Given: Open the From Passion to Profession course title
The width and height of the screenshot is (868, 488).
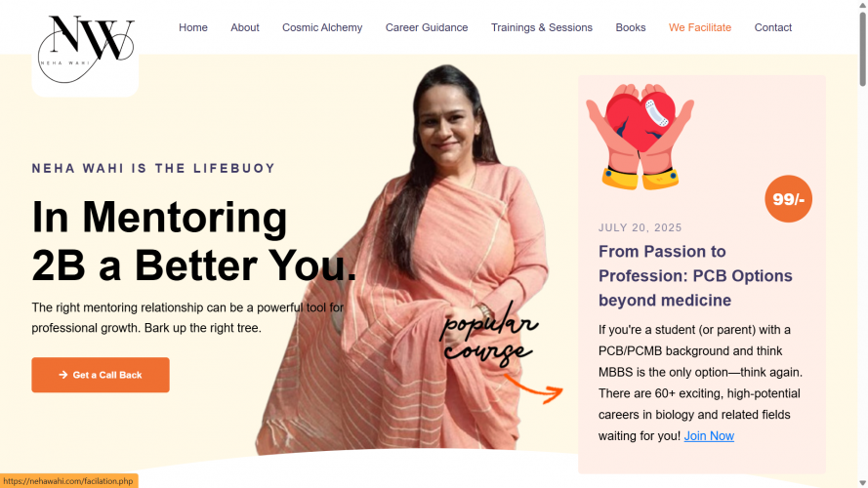Looking at the screenshot, I should coord(695,275).
